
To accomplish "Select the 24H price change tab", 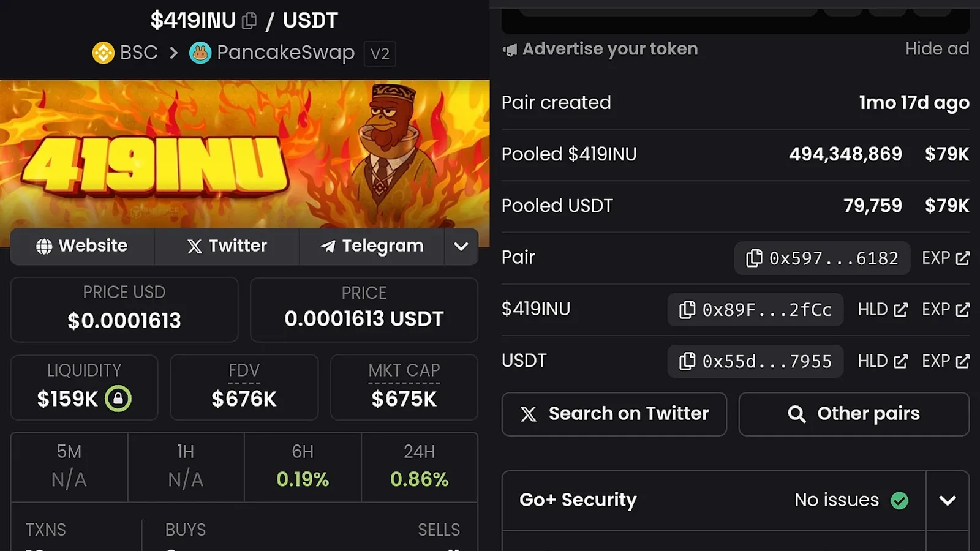I will click(420, 467).
